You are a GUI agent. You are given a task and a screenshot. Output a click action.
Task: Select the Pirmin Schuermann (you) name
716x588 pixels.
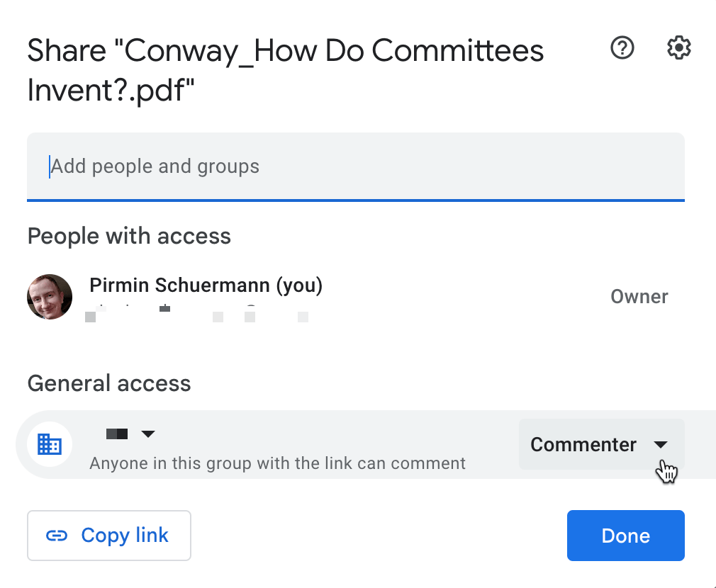(206, 285)
